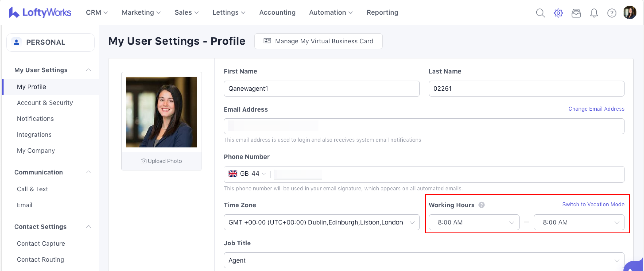Click the notifications bell icon
This screenshot has height=271, width=644.
[x=594, y=12]
